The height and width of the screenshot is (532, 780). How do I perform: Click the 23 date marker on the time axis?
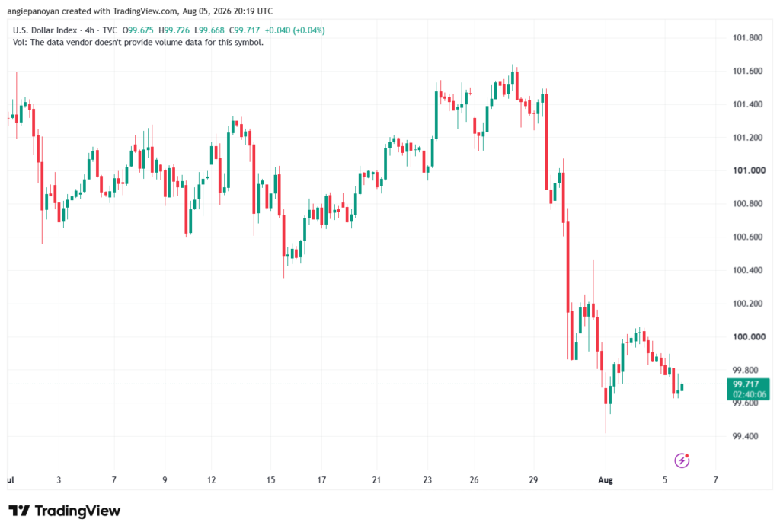pyautogui.click(x=427, y=479)
